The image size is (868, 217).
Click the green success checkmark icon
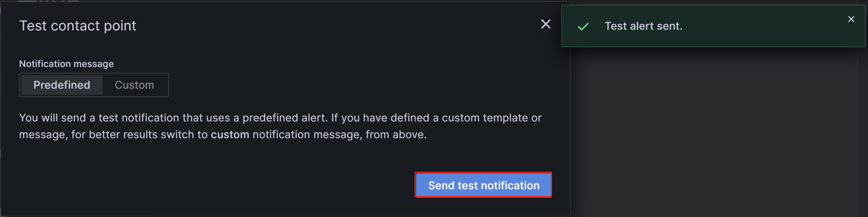point(583,26)
